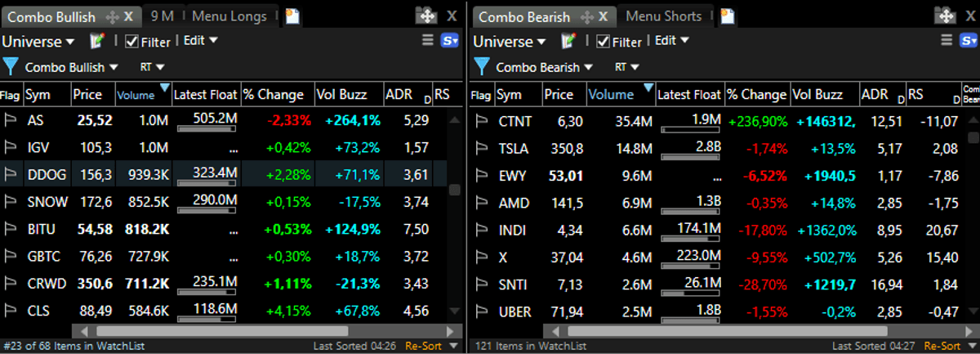Viewport: 980px width, 354px height.
Task: Click the blue filter funnel beside Combo Bearish
Action: pyautogui.click(x=482, y=67)
